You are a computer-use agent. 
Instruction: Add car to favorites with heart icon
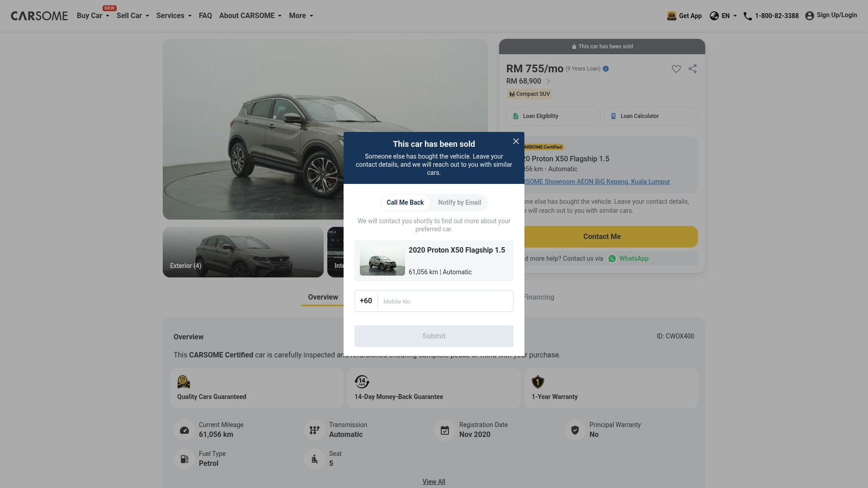click(676, 69)
